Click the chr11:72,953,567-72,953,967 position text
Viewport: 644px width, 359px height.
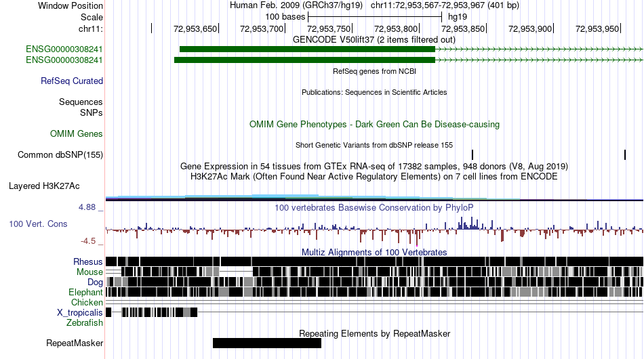click(445, 5)
